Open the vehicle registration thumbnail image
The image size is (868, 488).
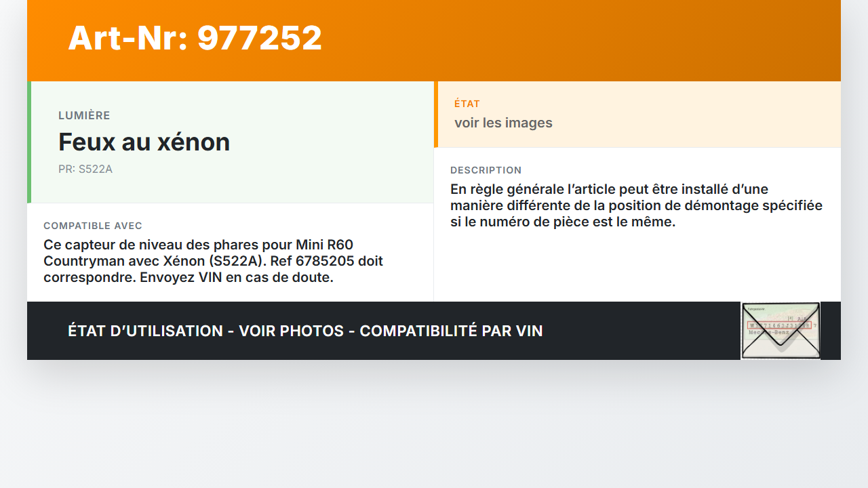tap(781, 331)
